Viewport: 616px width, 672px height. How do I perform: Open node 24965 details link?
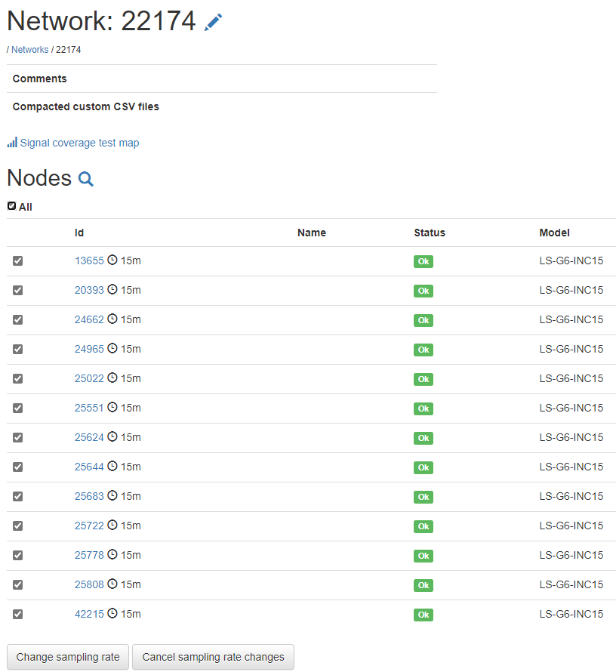coord(89,349)
